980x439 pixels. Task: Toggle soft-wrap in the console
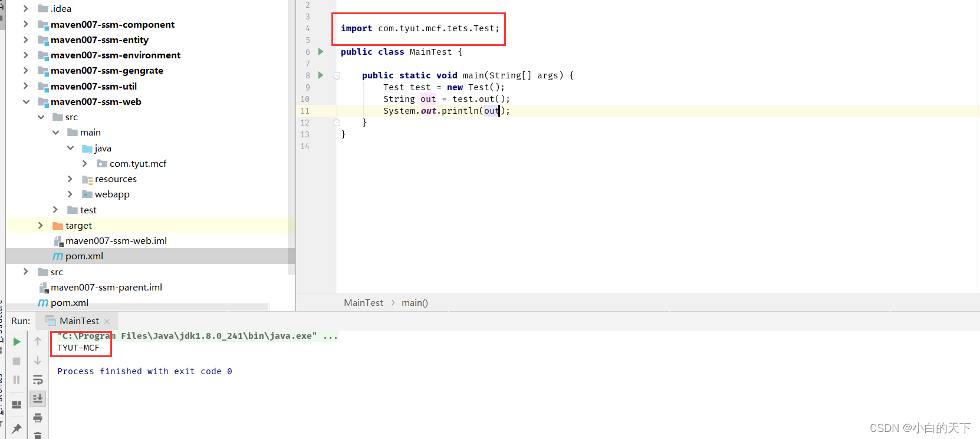click(x=38, y=379)
